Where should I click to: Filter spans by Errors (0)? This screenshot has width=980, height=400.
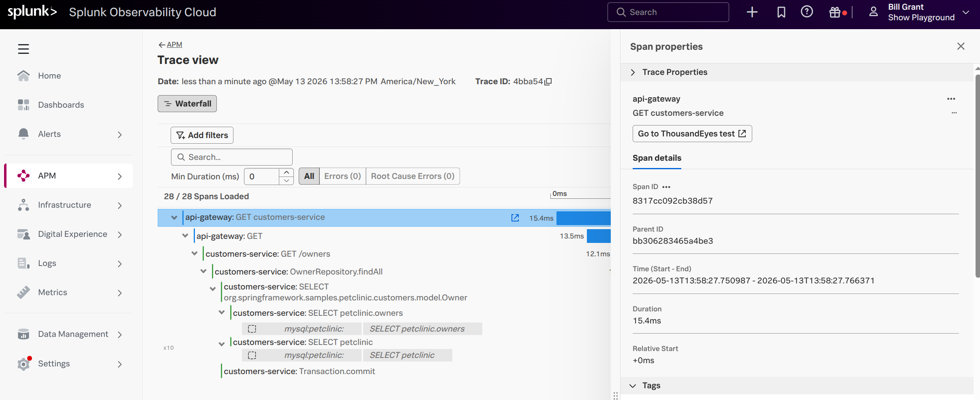coord(342,176)
